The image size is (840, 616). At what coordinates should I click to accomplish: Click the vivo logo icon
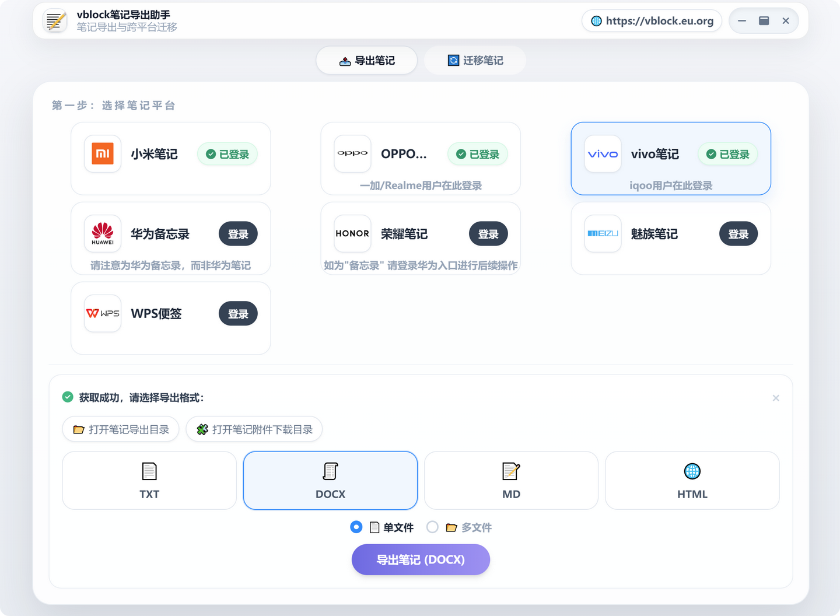tap(603, 154)
